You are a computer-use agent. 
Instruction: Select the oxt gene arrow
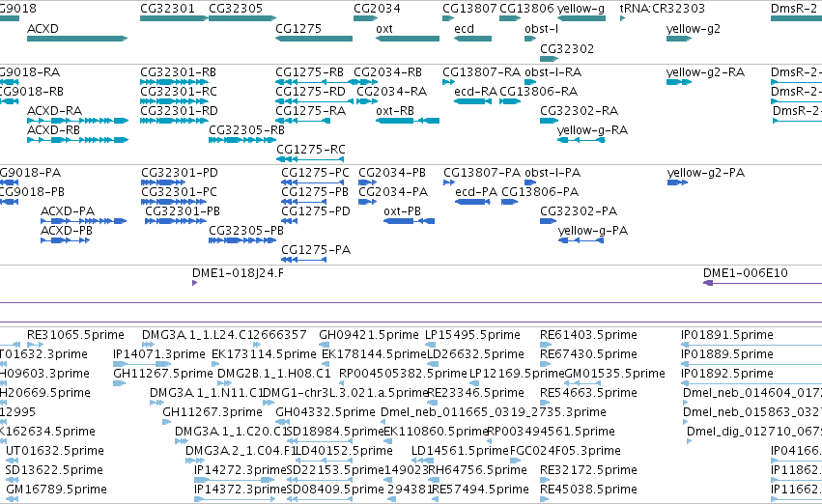coord(408,39)
